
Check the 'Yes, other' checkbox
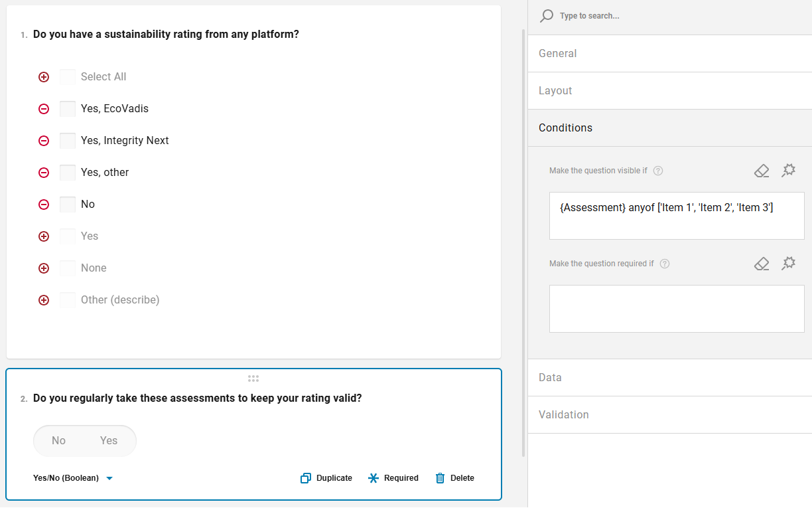point(68,173)
